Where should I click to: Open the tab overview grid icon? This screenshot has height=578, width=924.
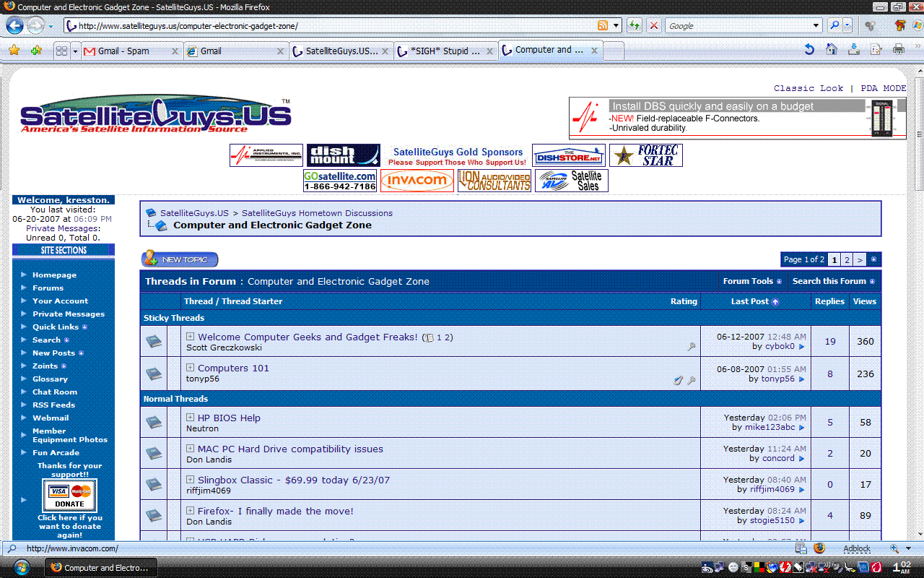tap(61, 51)
